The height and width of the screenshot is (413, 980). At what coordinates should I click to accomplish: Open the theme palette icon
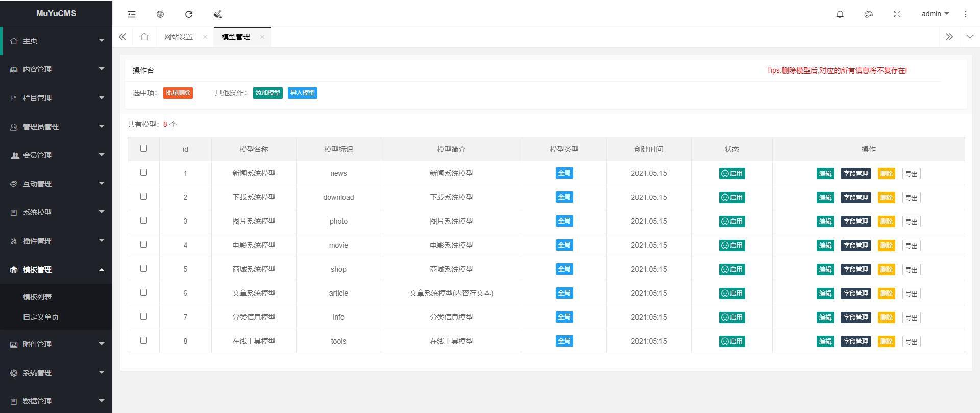(x=868, y=14)
